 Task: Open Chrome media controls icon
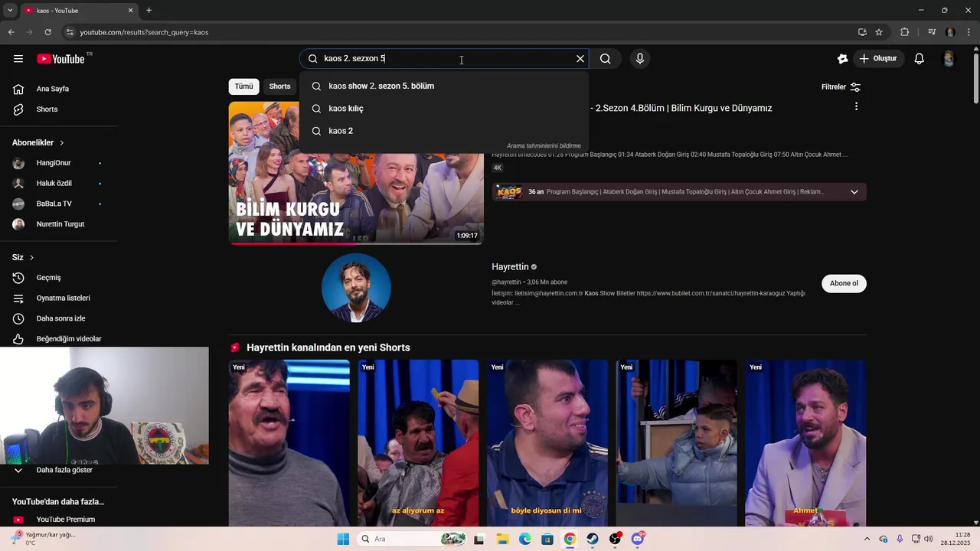tap(932, 32)
